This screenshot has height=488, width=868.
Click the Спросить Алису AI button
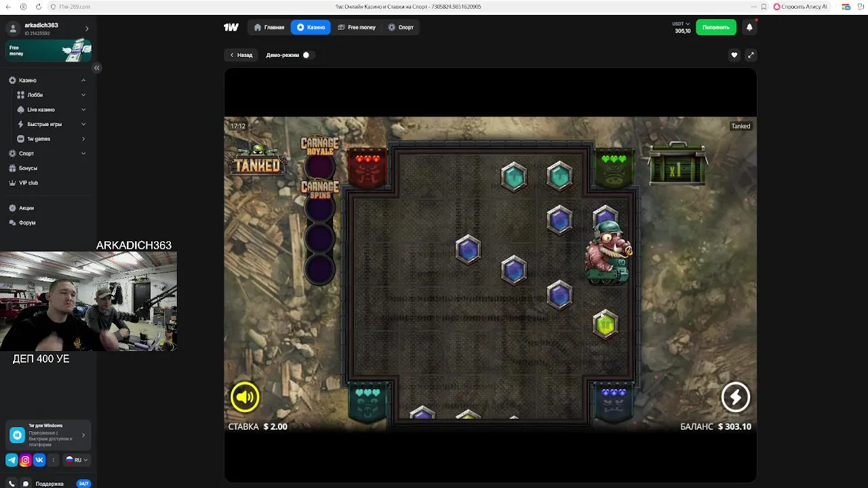tap(801, 7)
